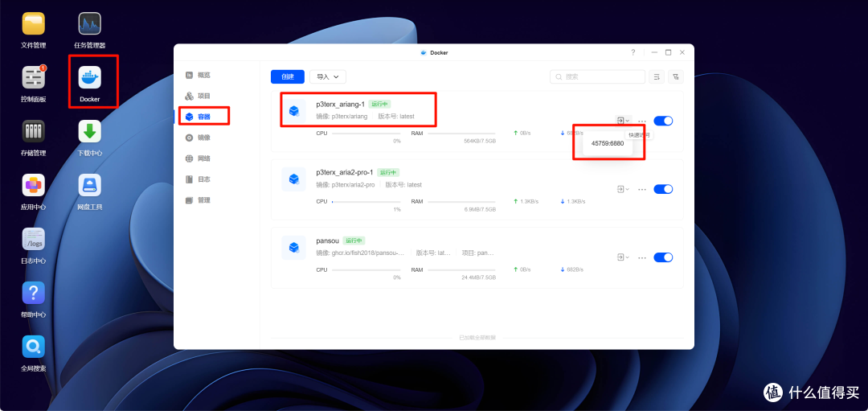Toggle p3terx_aria2-pro-1 container switch off
Viewport: 868px width, 411px height.
pos(663,190)
